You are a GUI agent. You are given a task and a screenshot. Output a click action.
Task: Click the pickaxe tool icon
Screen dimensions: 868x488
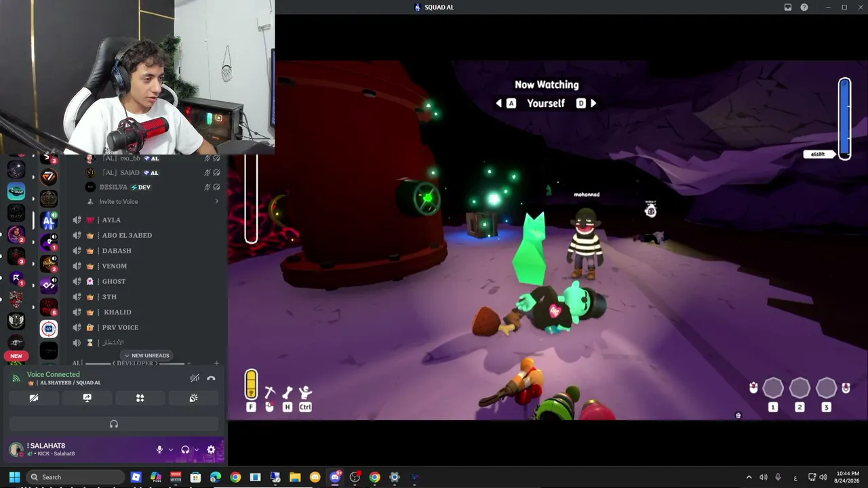tap(269, 392)
